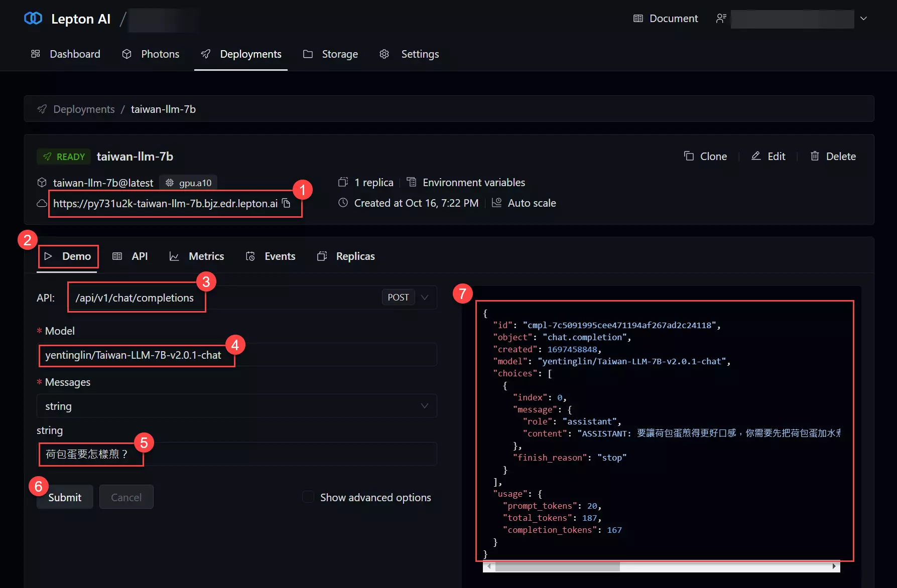Click the scrollbar right arrow

point(834,566)
